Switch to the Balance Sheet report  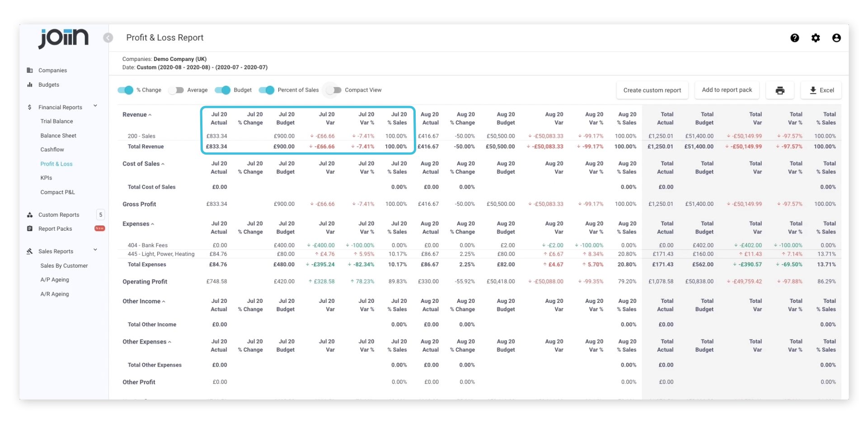(x=58, y=135)
